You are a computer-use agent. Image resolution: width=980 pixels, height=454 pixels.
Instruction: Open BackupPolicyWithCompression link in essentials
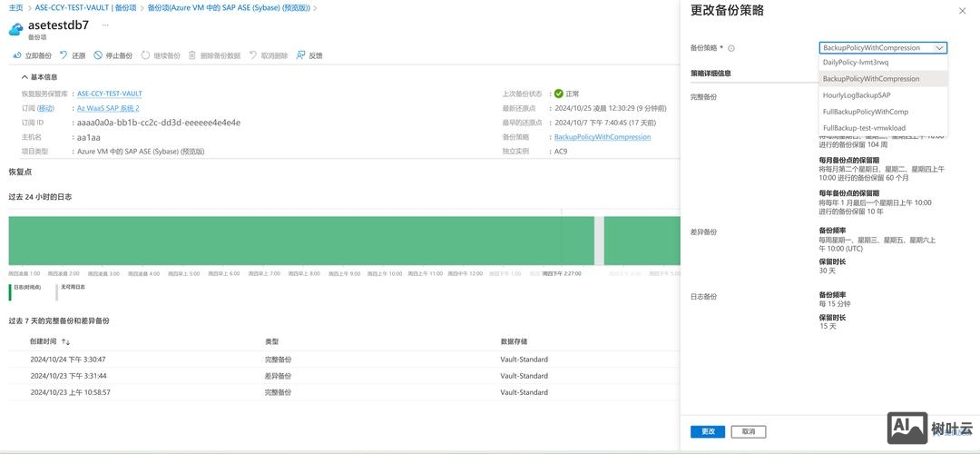click(603, 137)
